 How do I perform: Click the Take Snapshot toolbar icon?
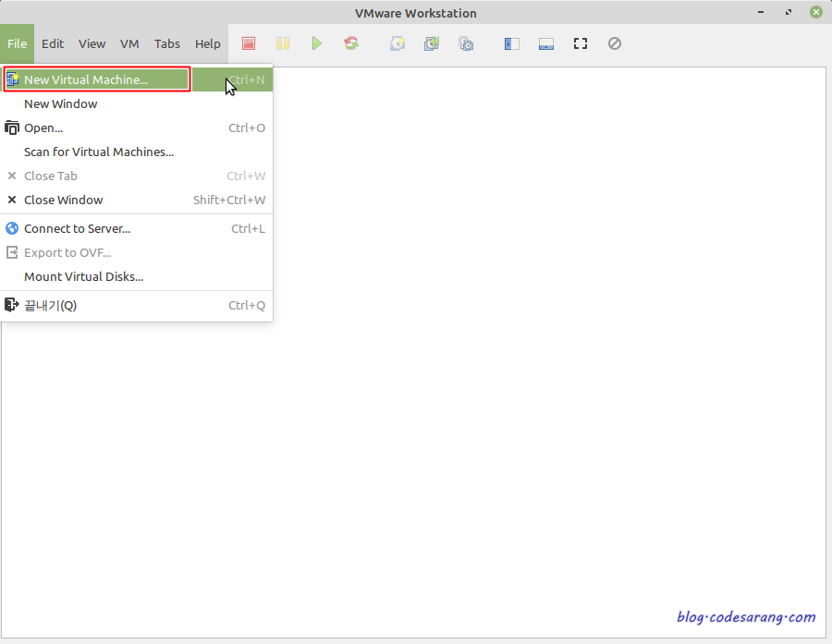tap(398, 43)
